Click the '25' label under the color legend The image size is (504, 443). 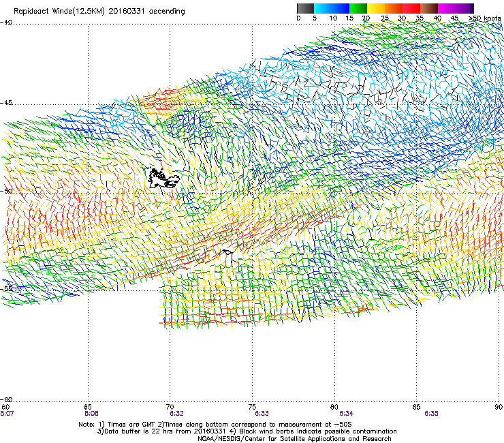click(385, 18)
